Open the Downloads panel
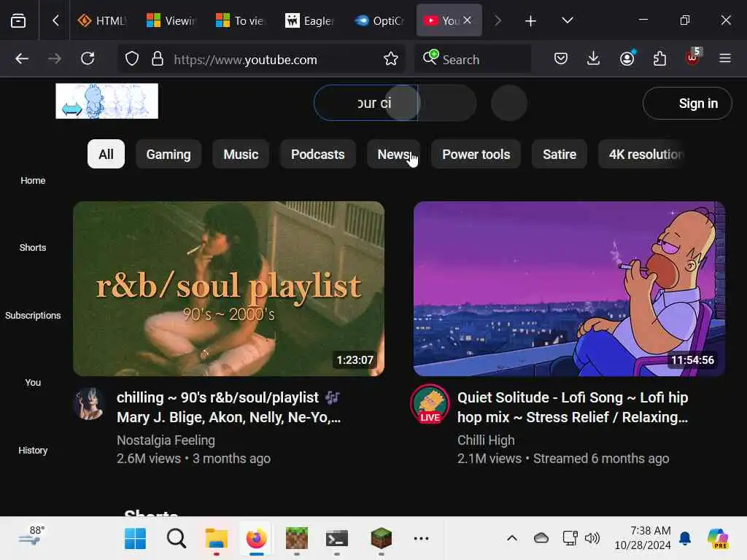 (x=594, y=58)
